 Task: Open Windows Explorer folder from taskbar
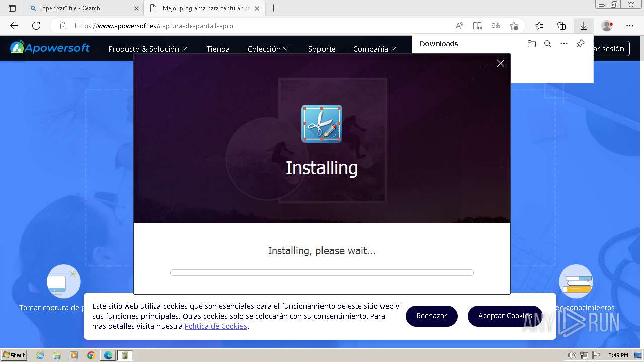pos(57,355)
